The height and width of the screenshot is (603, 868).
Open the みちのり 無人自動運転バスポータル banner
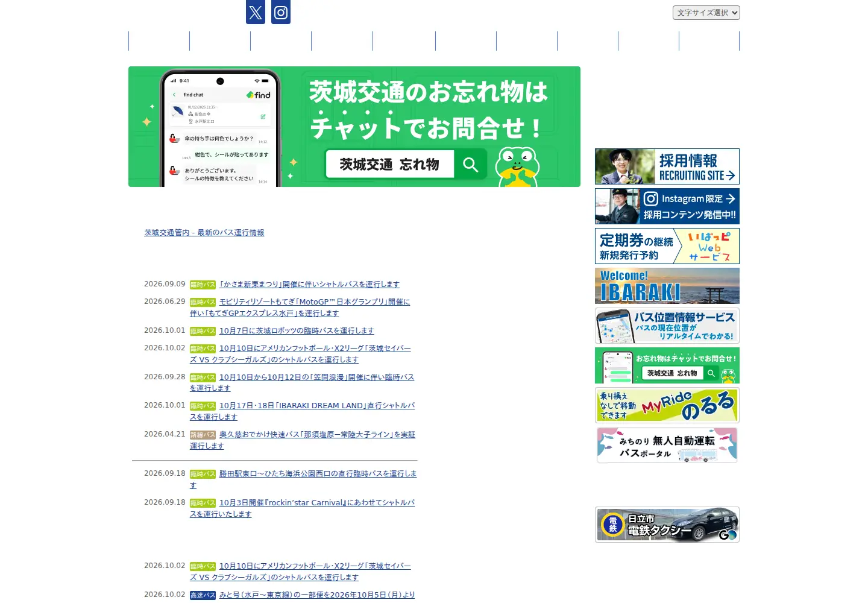click(x=667, y=445)
